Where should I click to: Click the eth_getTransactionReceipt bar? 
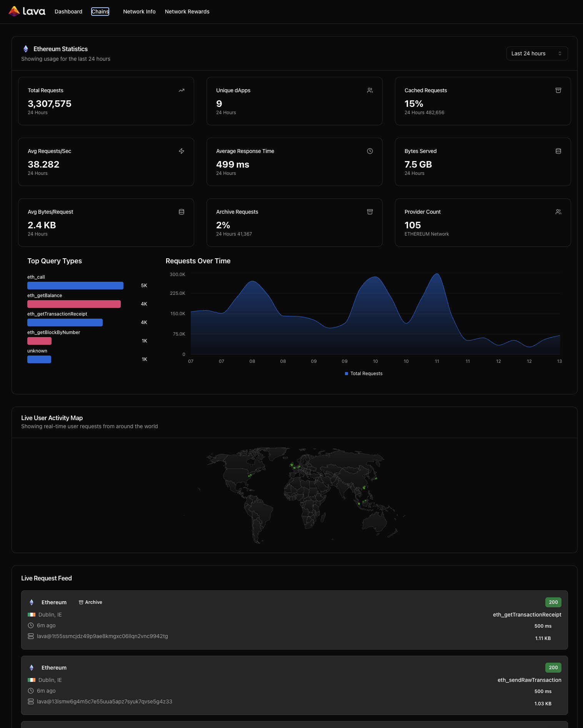point(65,322)
